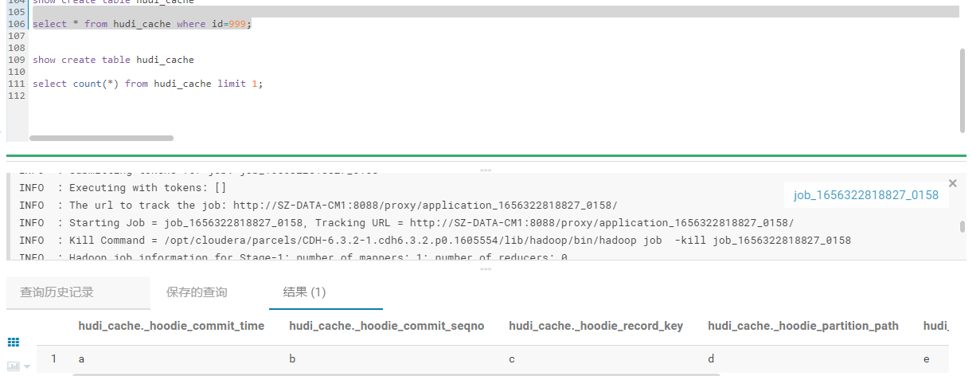The height and width of the screenshot is (376, 980).
Task: Click the resize handle below log panel
Action: [486, 269]
